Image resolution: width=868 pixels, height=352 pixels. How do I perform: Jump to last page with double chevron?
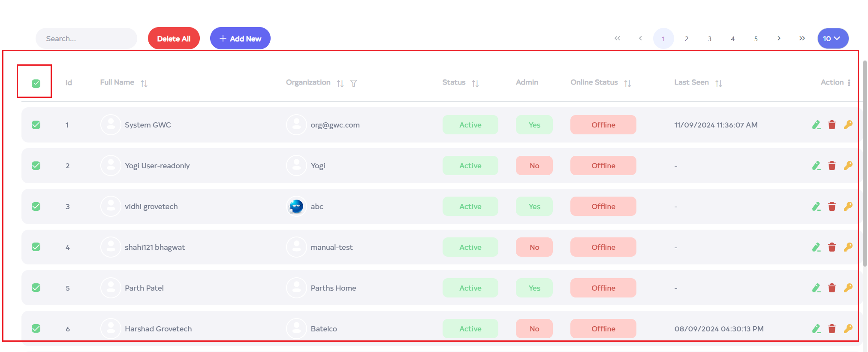click(802, 39)
